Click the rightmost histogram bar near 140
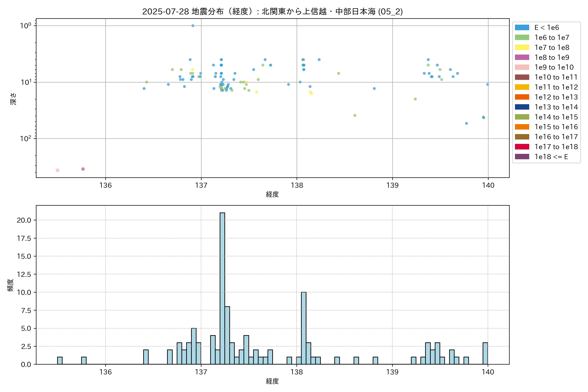 485,353
